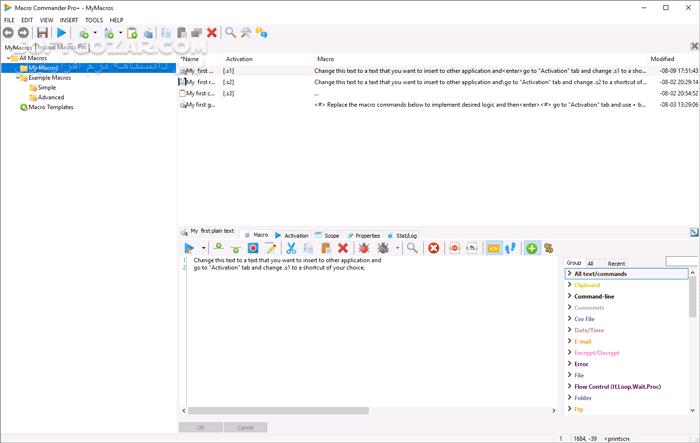This screenshot has width=700, height=443.
Task: Switch to the Stat/Log tab
Action: point(402,235)
